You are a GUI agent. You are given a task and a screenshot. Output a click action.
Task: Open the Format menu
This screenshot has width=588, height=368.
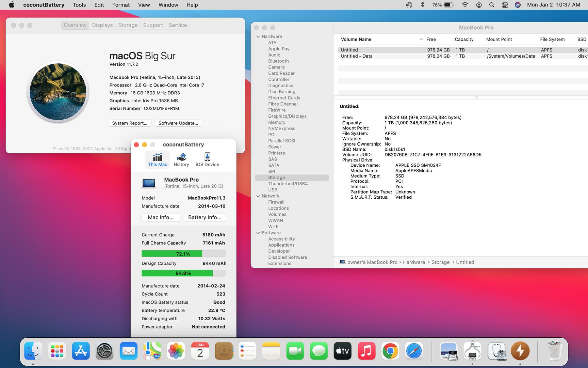click(121, 5)
